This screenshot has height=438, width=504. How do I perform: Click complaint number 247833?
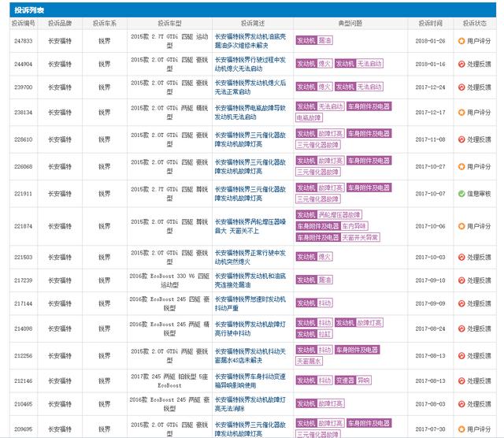pos(24,41)
